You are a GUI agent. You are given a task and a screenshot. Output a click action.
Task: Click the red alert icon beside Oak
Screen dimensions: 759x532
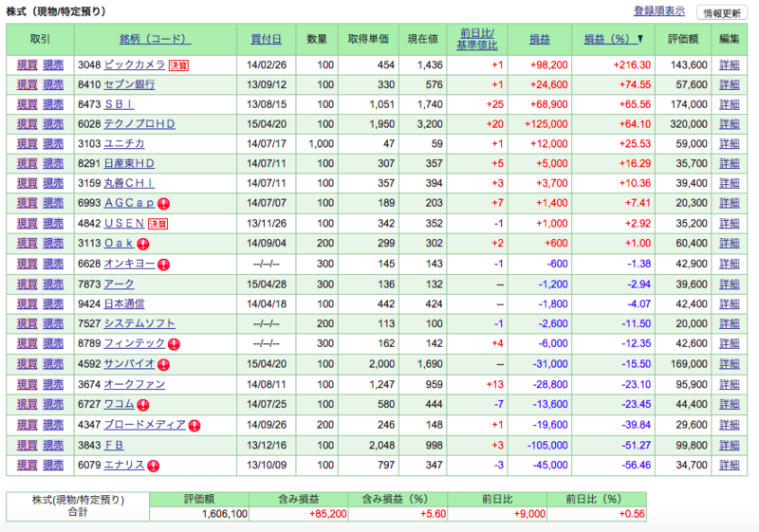(143, 244)
